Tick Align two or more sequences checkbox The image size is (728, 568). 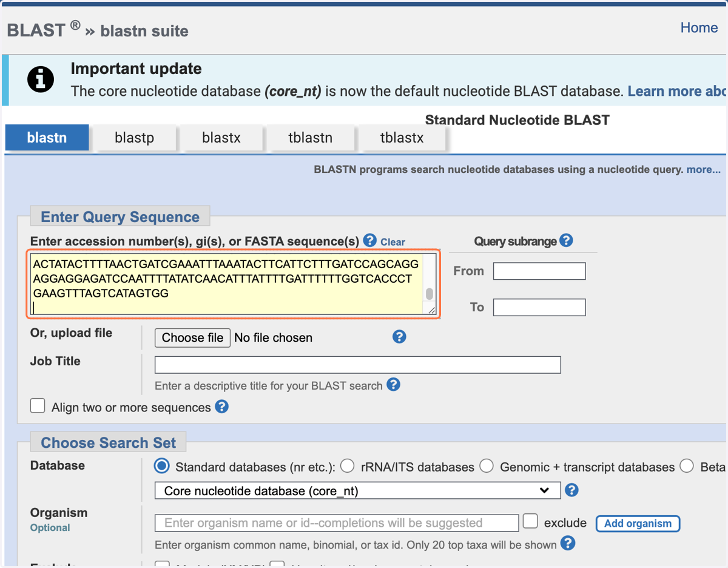point(38,405)
